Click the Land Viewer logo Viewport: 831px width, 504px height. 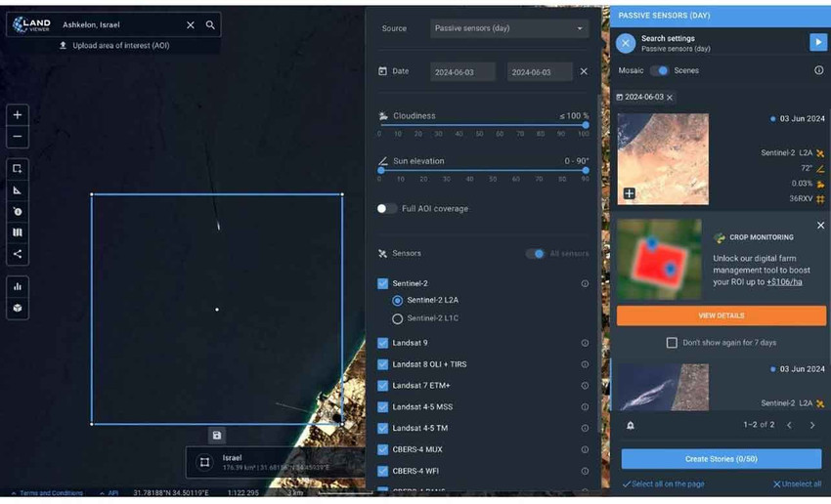32,24
